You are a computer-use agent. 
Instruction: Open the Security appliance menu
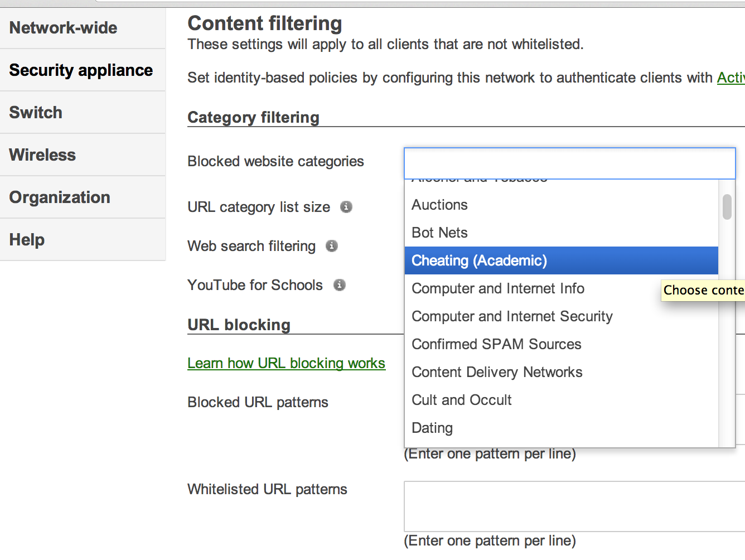81,70
